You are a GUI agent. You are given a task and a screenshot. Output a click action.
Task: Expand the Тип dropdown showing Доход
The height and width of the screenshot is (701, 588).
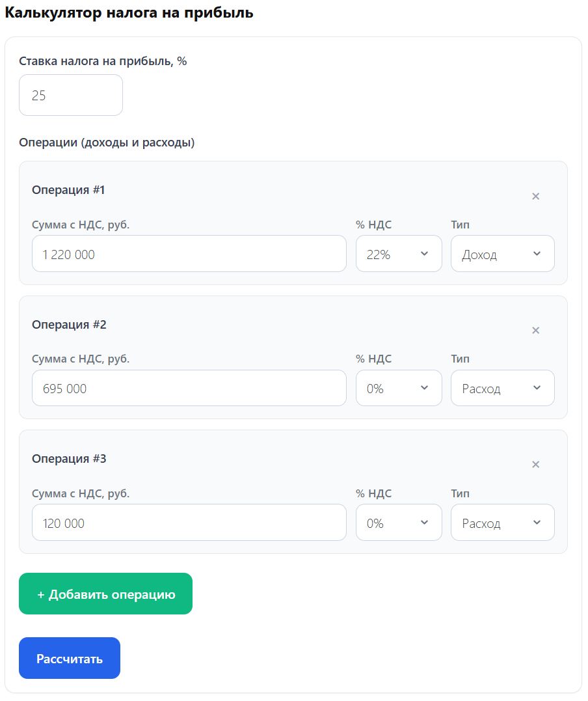(x=502, y=254)
